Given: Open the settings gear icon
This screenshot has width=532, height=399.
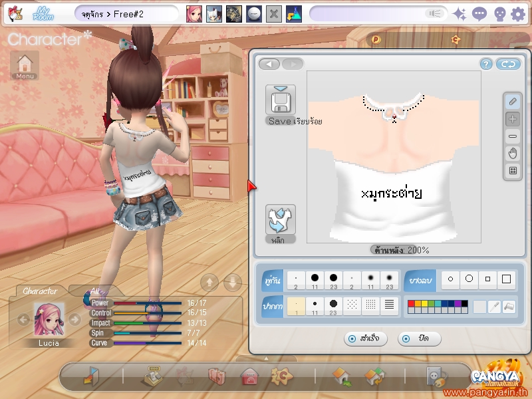Looking at the screenshot, I should tap(518, 14).
